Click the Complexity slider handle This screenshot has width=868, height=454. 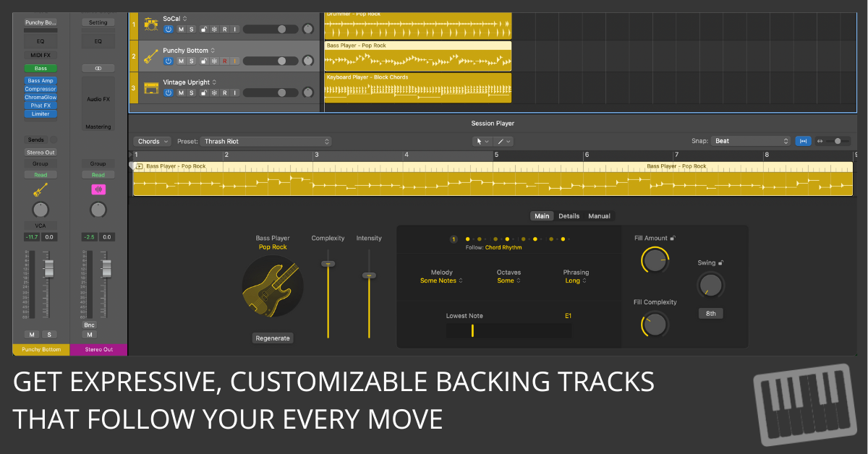click(328, 264)
